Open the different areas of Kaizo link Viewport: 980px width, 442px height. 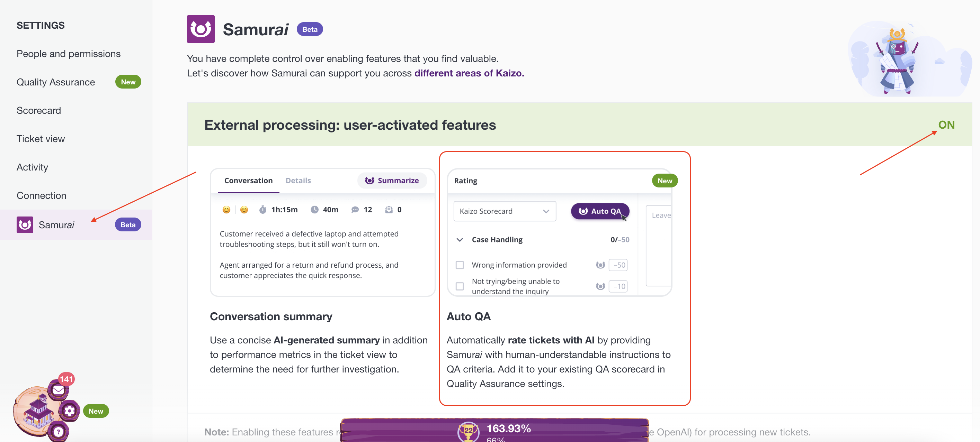[469, 73]
